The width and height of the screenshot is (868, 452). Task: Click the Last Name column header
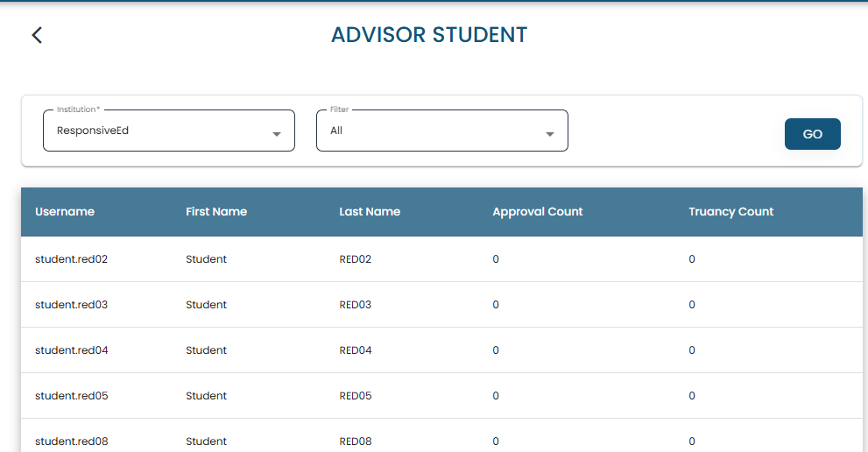tap(370, 212)
